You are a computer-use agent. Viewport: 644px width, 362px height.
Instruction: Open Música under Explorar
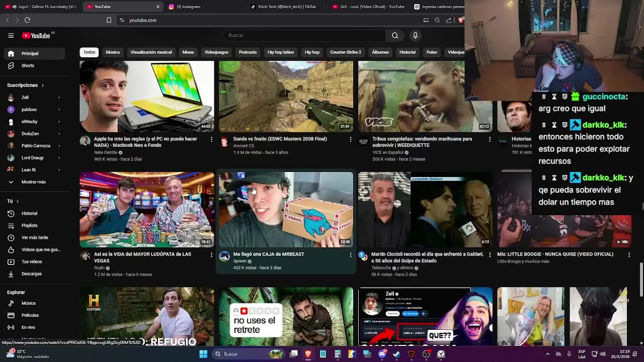[x=34, y=303]
